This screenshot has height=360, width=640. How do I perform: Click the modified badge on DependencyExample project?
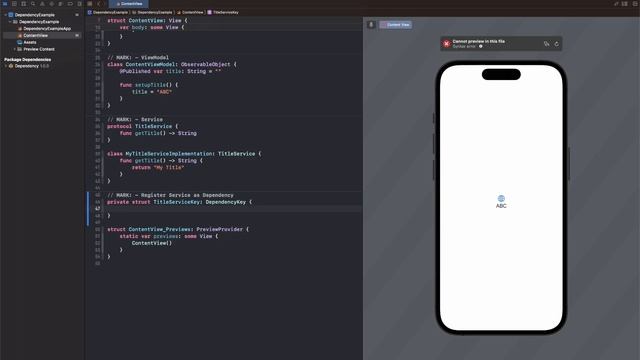77,15
